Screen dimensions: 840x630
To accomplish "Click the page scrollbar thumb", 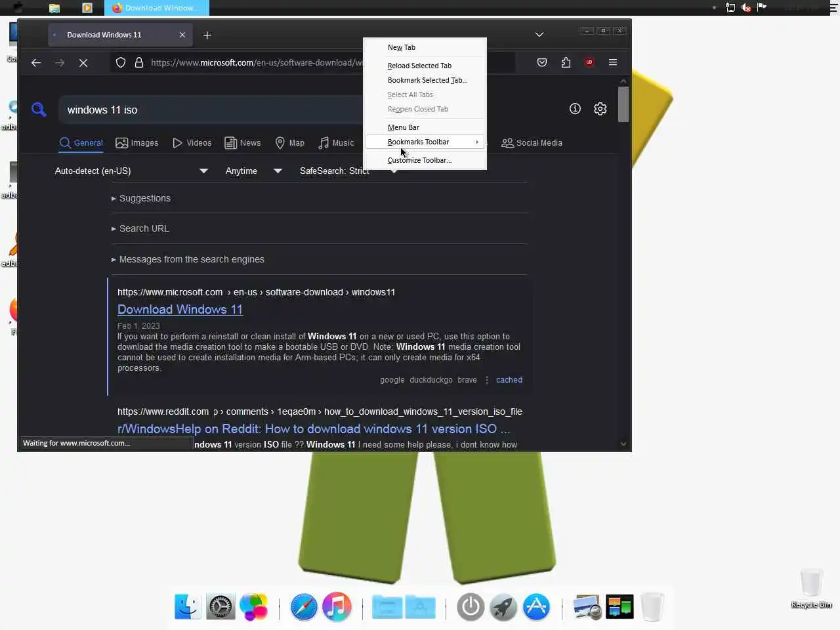I will [x=623, y=104].
